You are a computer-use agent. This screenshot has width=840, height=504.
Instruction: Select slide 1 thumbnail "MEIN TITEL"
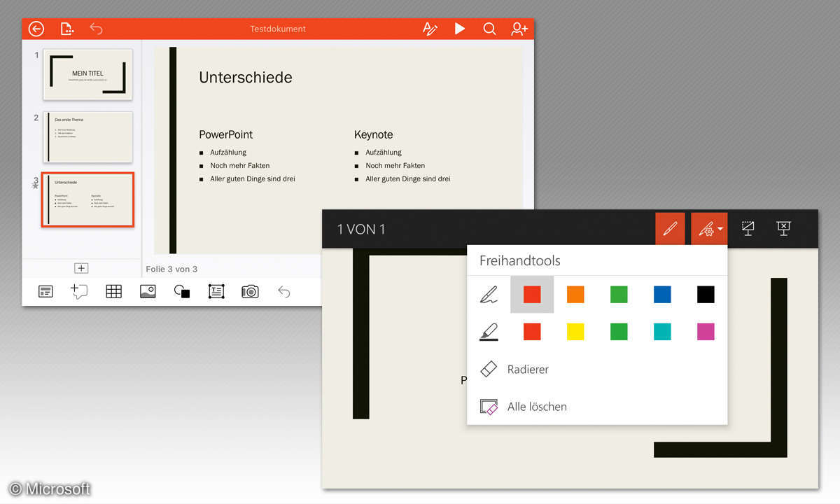pyautogui.click(x=87, y=74)
